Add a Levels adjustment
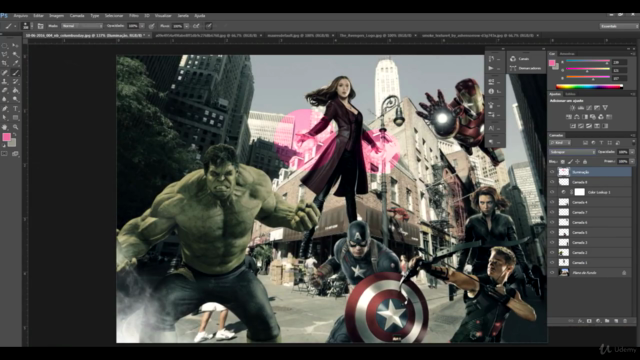The width and height of the screenshot is (640, 360). [580, 108]
